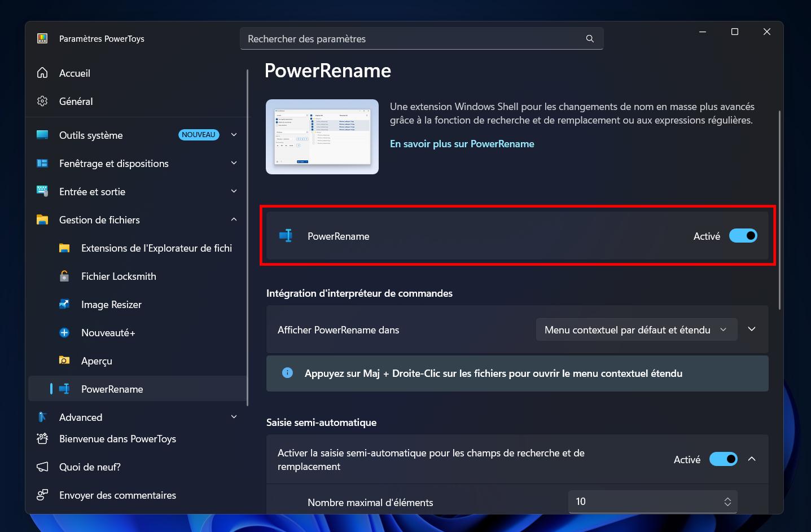Open Quoi de neuf? page
The height and width of the screenshot is (532, 811).
(x=137, y=467)
